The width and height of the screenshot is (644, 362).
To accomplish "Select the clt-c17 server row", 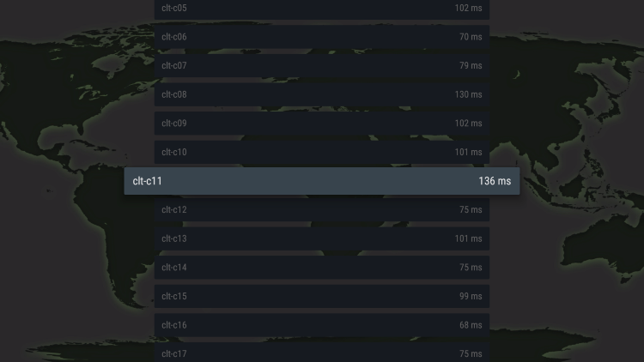I will tap(322, 353).
